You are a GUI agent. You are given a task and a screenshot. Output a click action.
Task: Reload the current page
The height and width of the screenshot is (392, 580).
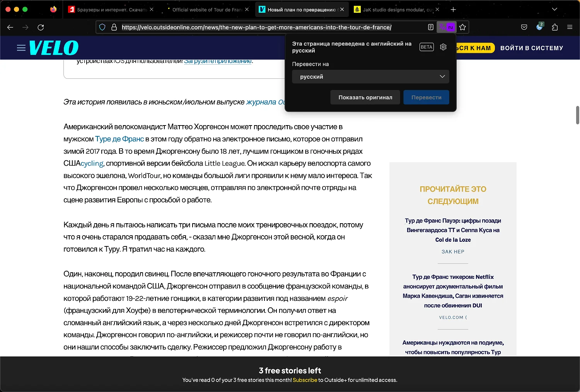[41, 27]
